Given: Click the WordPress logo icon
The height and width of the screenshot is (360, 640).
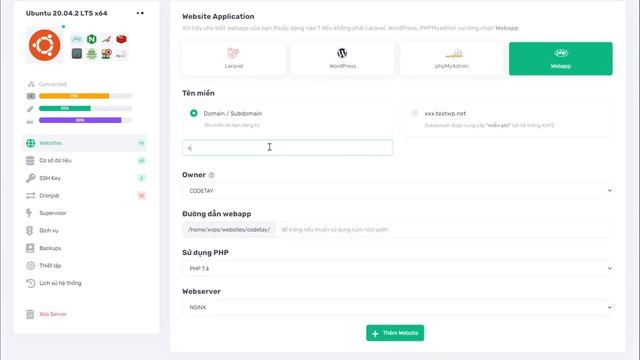Looking at the screenshot, I should pyautogui.click(x=342, y=53).
